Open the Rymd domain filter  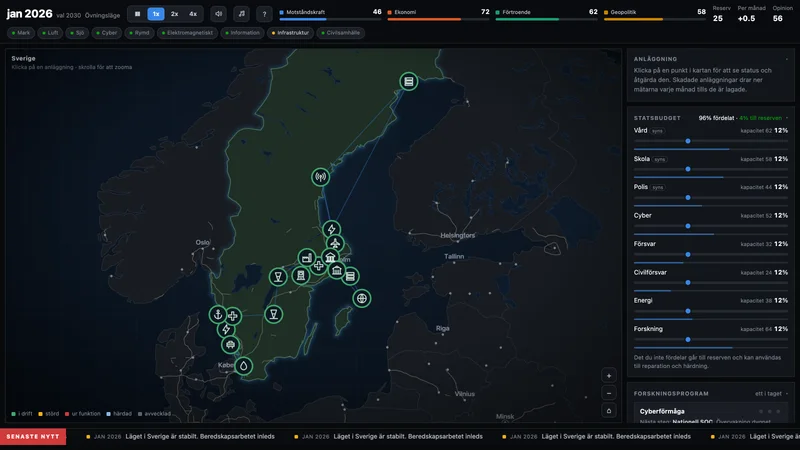pos(139,33)
